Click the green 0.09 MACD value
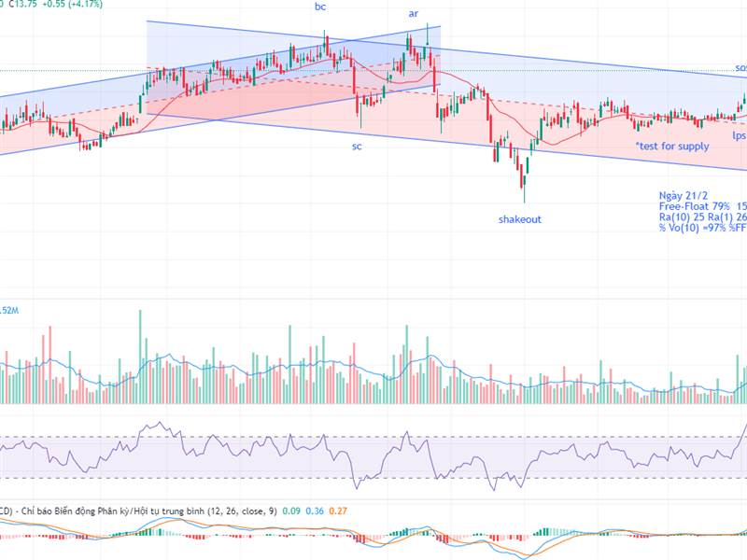 292,511
